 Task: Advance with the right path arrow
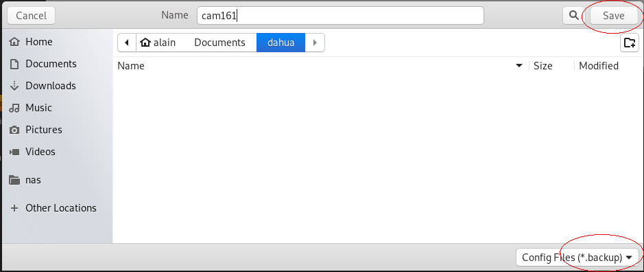coord(315,43)
